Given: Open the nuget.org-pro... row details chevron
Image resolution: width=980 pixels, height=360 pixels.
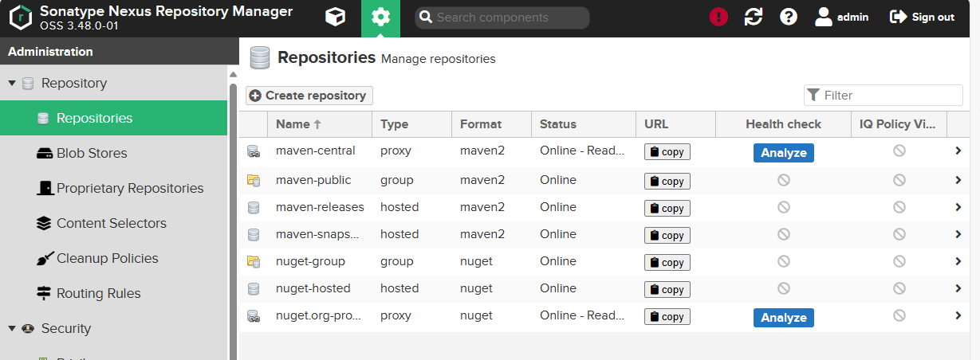Looking at the screenshot, I should coord(958,315).
